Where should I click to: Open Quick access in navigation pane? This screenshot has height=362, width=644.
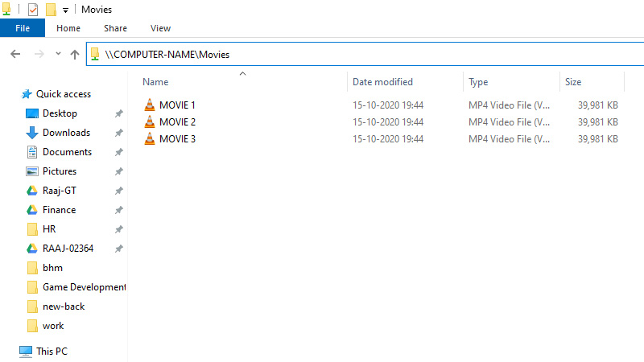click(64, 94)
